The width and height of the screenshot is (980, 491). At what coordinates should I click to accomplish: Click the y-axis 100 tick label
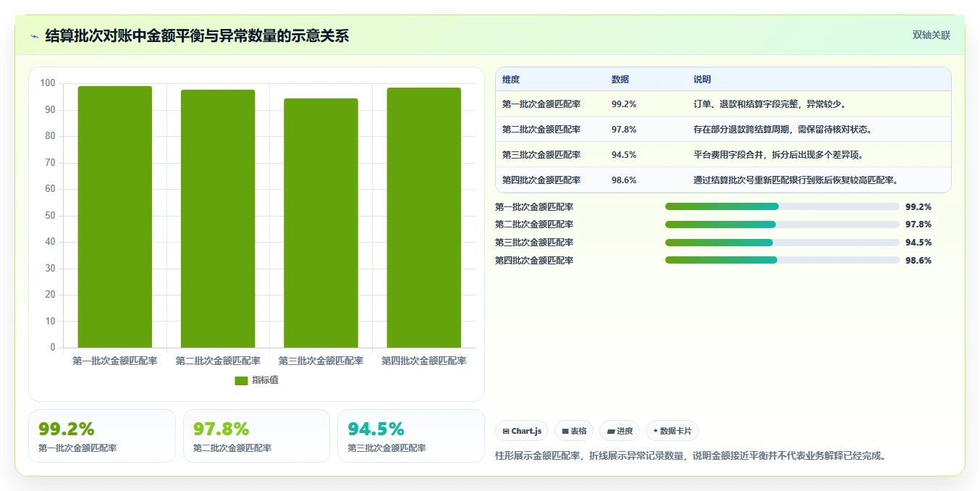(48, 83)
